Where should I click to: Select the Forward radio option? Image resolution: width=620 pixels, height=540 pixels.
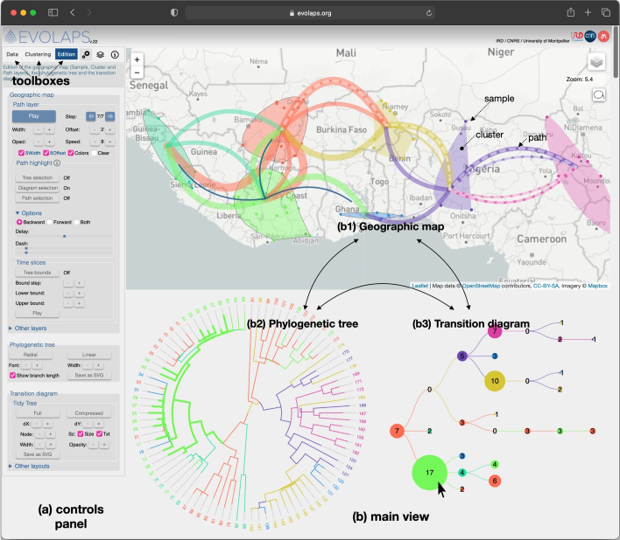coord(50,222)
